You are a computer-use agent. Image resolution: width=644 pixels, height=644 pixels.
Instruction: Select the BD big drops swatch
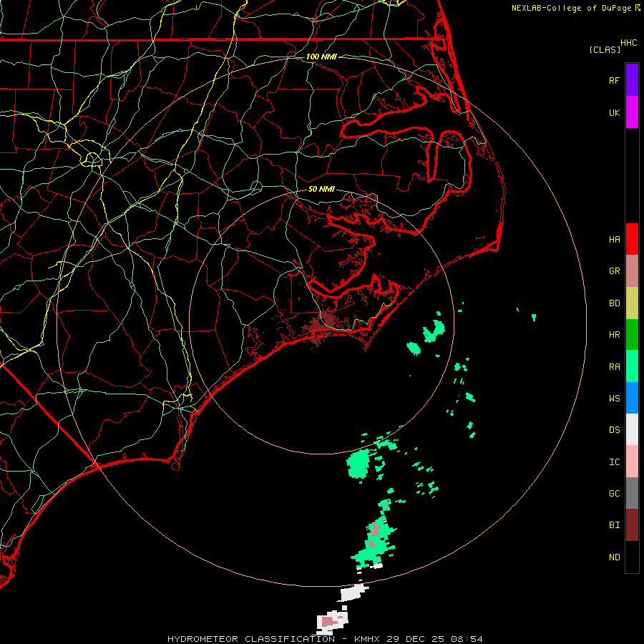point(632,303)
